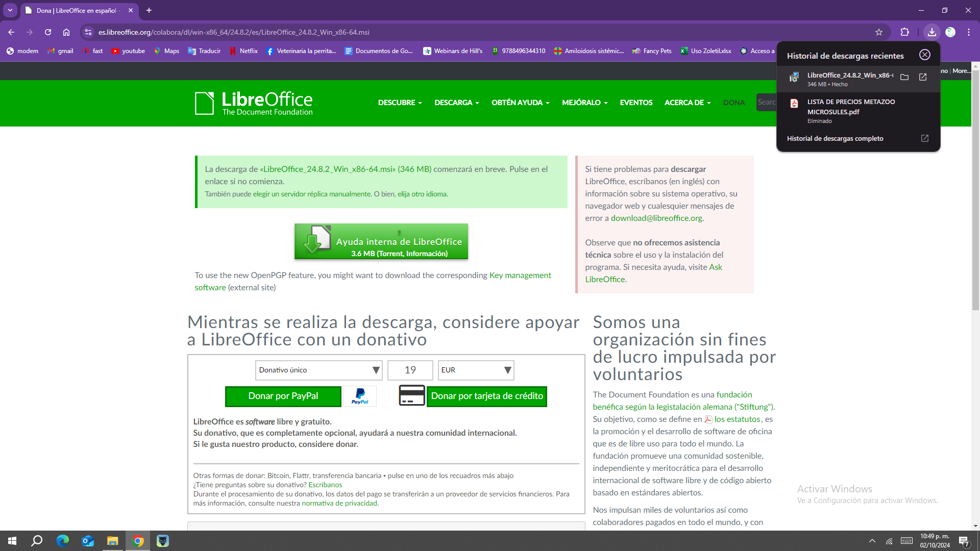This screenshot has width=980, height=551.
Task: Open the EVENTOS menu item
Action: pos(636,103)
